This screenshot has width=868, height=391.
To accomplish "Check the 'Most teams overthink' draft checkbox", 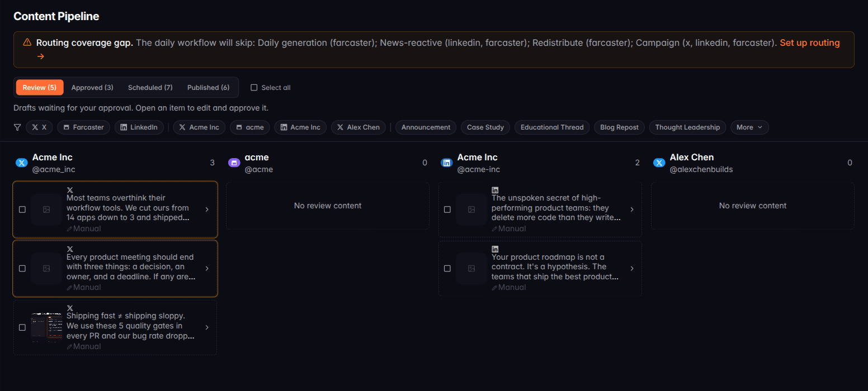I will point(22,209).
